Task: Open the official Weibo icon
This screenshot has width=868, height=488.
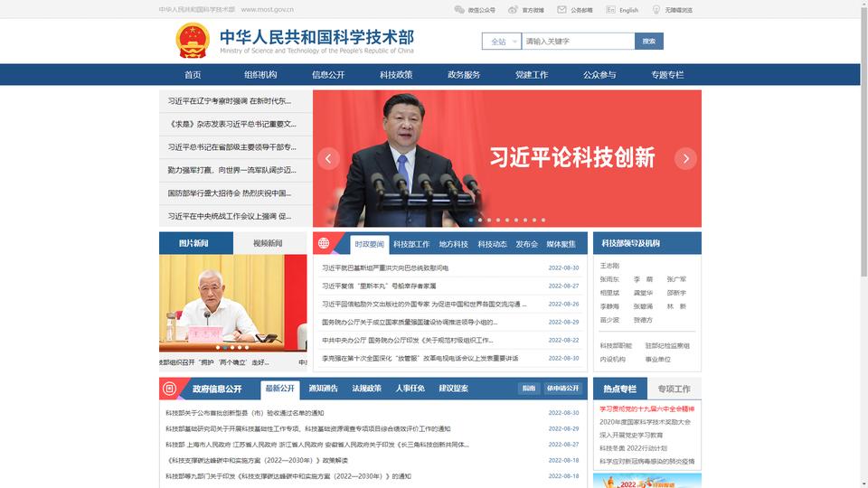Action: pyautogui.click(x=514, y=9)
